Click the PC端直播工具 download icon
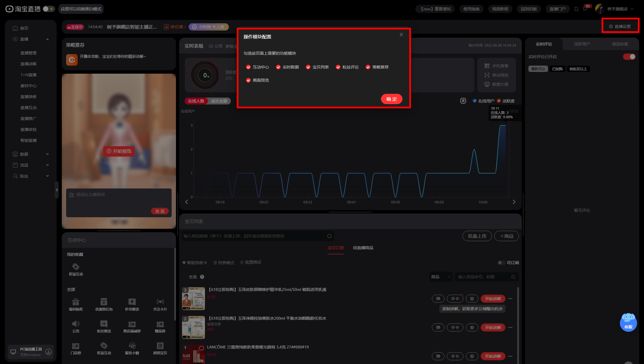644x364 pixels. [49, 352]
